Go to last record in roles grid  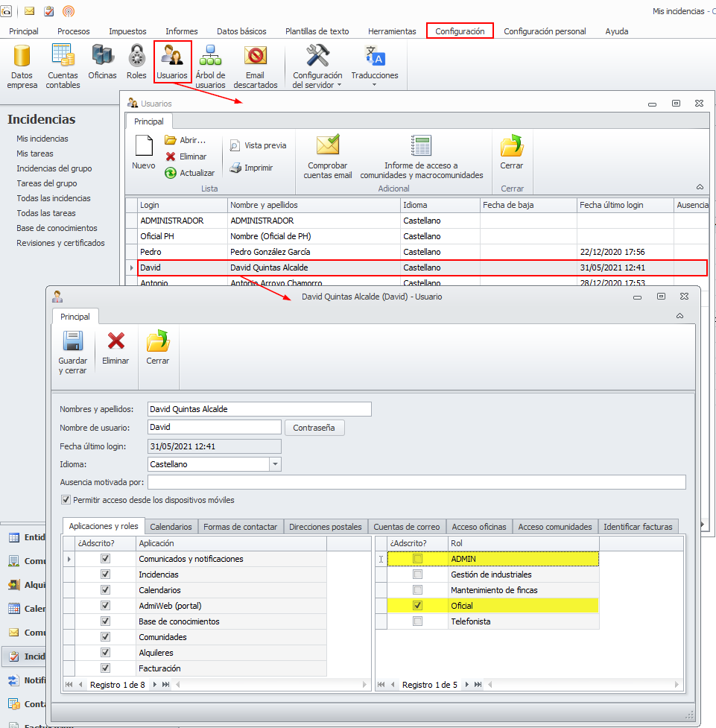[478, 684]
